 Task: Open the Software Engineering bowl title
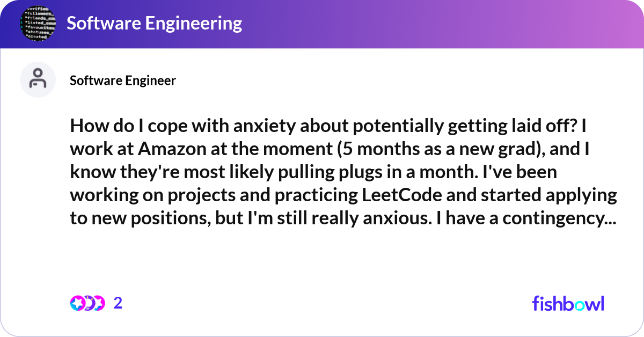[x=153, y=23]
